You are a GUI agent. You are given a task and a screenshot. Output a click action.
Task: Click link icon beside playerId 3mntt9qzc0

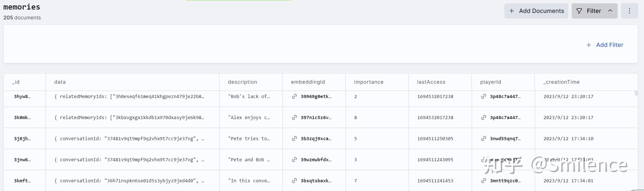484,181
